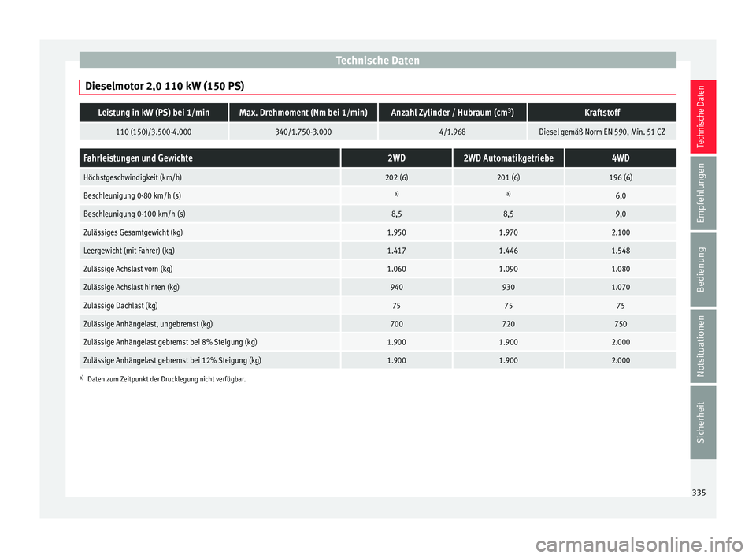Select the Beschleunigung 0-100 km/h (s) label
The width and height of the screenshot is (756, 558).
click(135, 214)
